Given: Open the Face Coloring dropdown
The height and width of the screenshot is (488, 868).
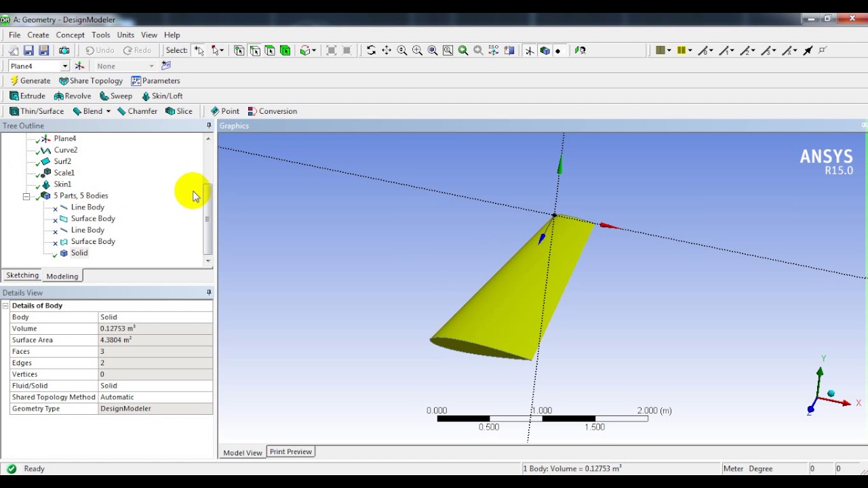Looking at the screenshot, I should (663, 50).
